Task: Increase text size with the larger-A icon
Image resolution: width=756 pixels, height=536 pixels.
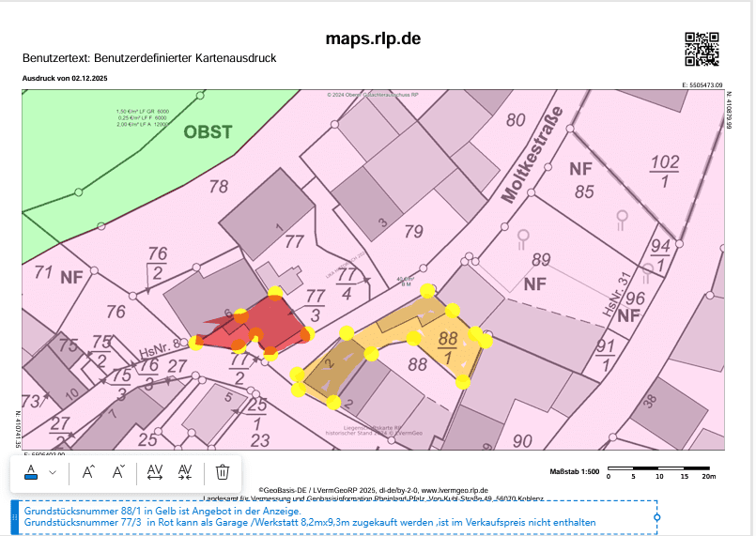Action: [88, 471]
